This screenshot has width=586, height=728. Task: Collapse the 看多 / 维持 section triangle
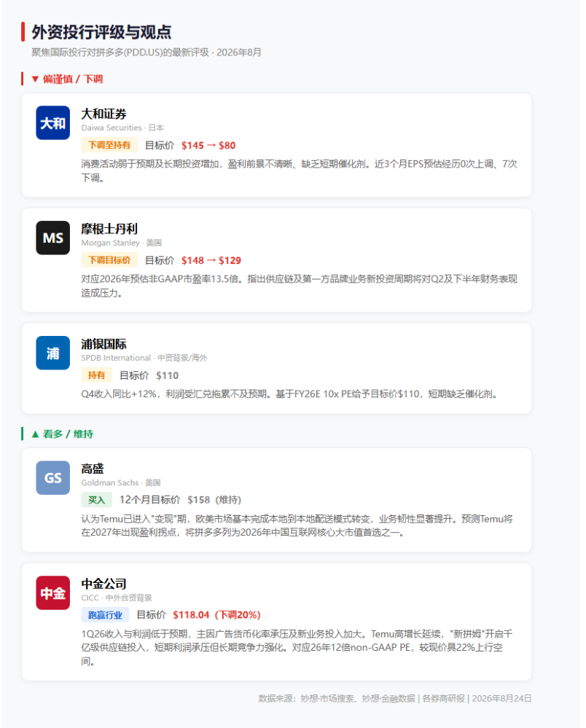[35, 434]
